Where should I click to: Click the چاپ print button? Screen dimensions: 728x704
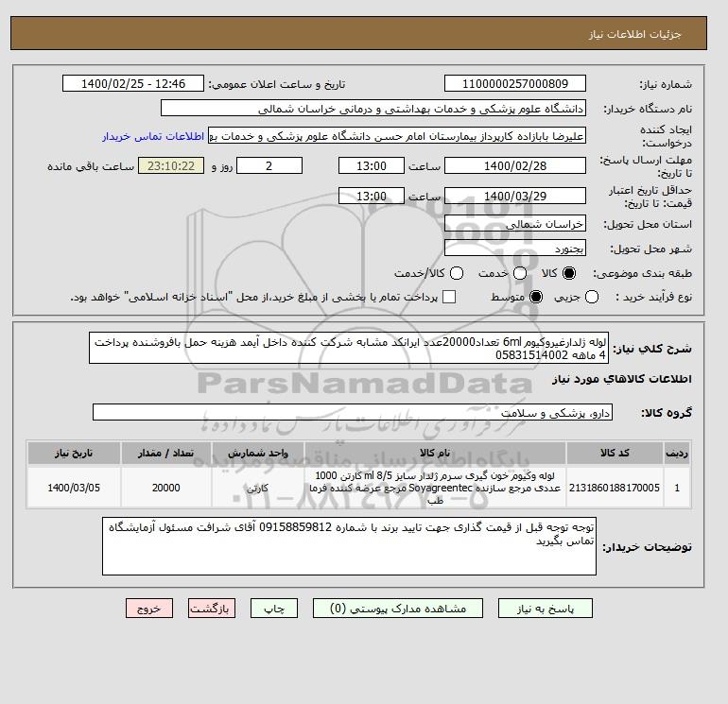pos(274,608)
